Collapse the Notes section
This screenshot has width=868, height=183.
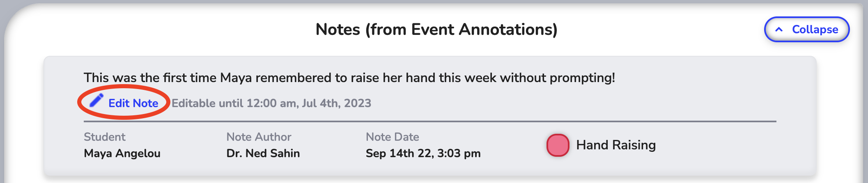(x=806, y=29)
